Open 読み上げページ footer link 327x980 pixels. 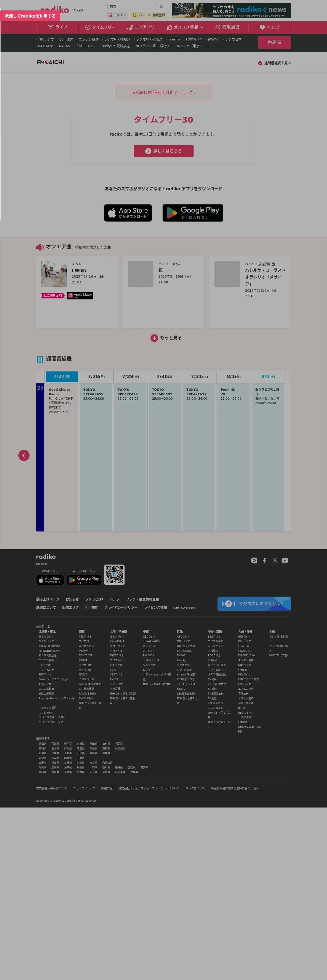tap(48, 599)
